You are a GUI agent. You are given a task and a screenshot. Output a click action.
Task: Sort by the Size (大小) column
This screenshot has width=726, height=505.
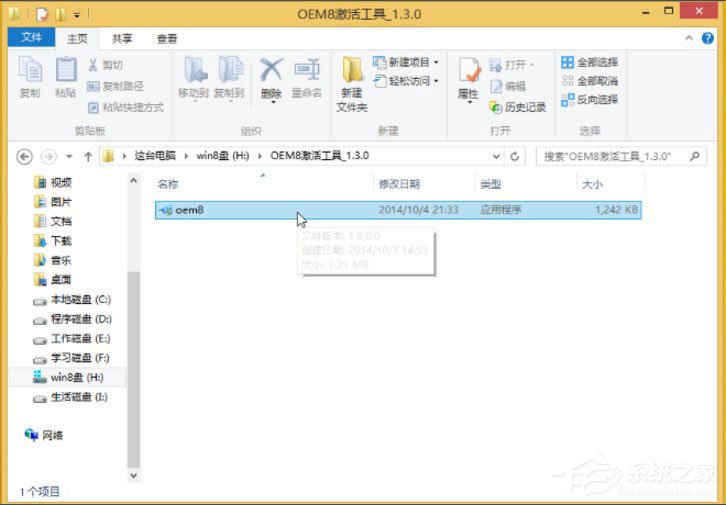[610, 184]
